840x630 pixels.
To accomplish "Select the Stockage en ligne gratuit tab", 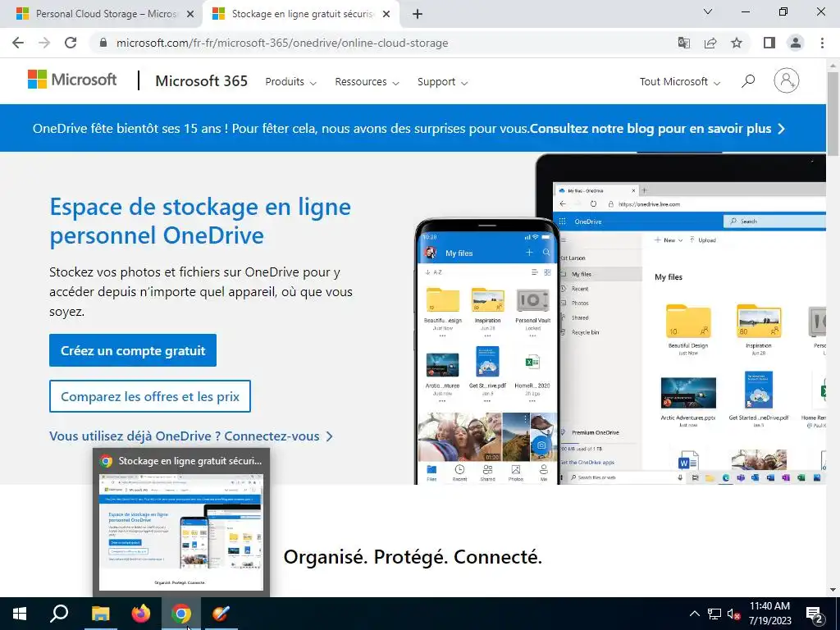I will [301, 14].
